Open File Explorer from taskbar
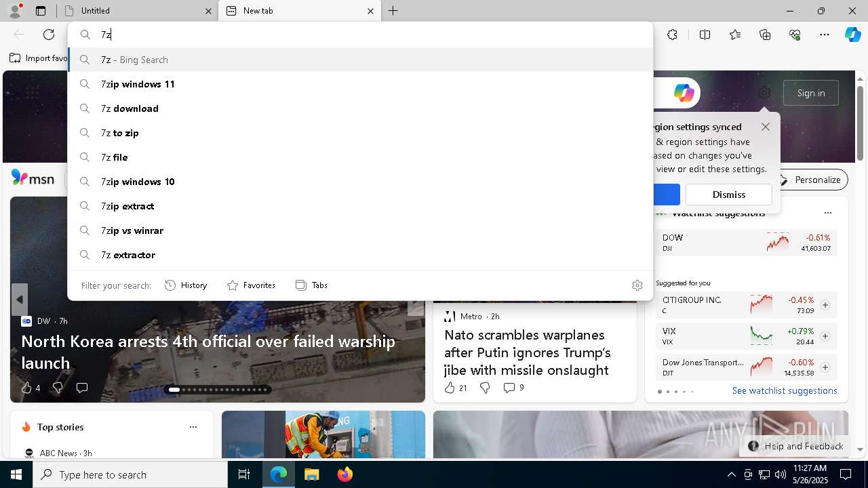 tap(311, 474)
